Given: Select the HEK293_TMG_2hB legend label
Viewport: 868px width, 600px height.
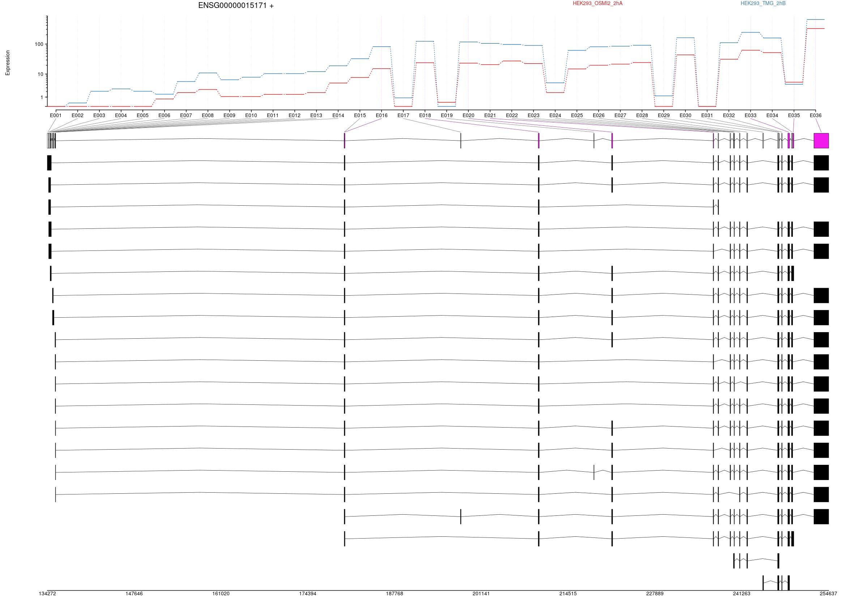Looking at the screenshot, I should tap(763, 3).
